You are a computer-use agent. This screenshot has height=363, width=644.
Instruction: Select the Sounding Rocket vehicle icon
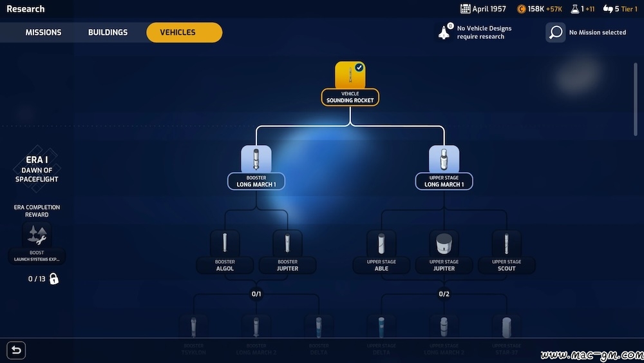tap(350, 76)
